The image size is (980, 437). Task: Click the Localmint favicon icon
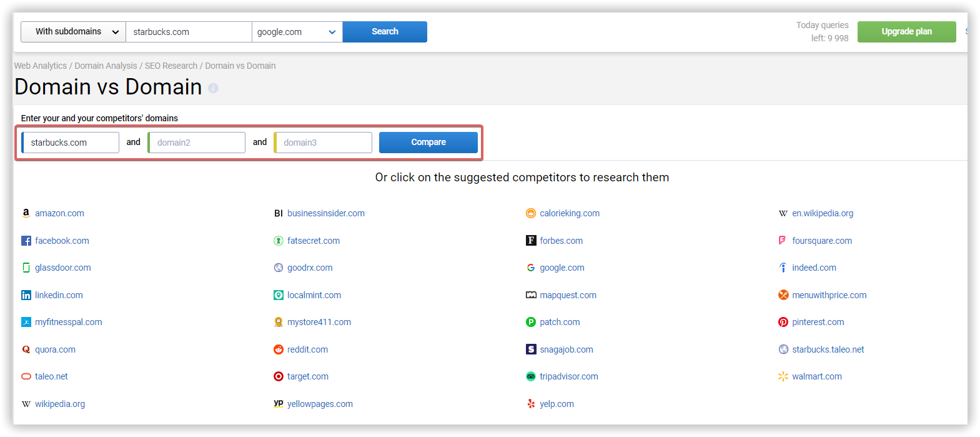coord(279,295)
